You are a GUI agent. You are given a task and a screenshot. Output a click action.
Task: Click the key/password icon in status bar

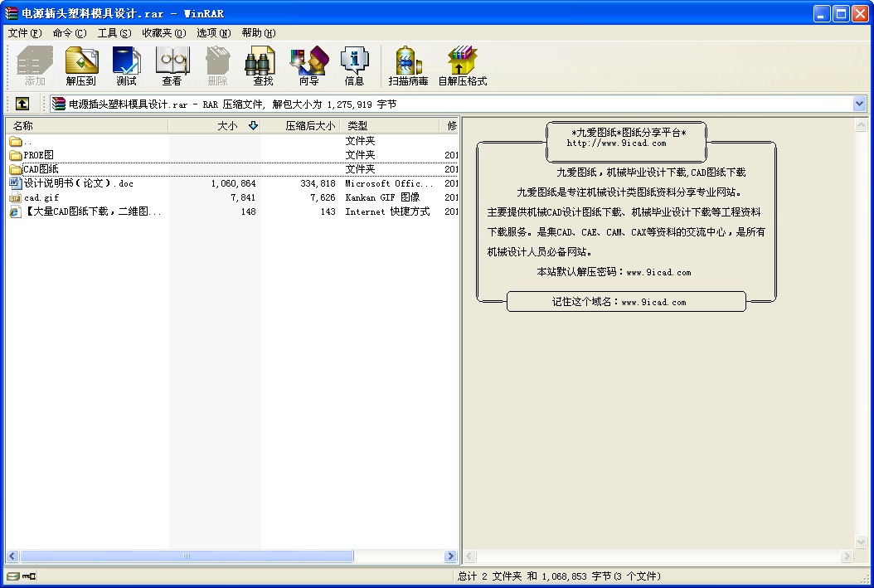pyautogui.click(x=29, y=576)
